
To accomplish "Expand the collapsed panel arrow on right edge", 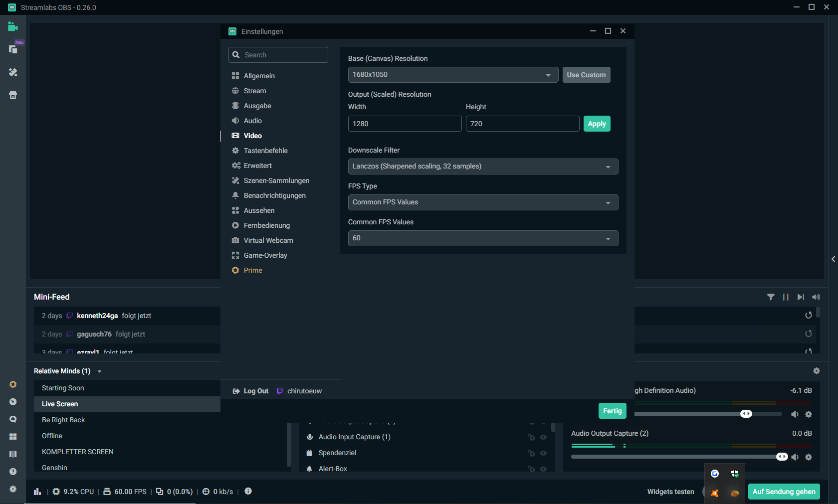I will click(x=833, y=259).
